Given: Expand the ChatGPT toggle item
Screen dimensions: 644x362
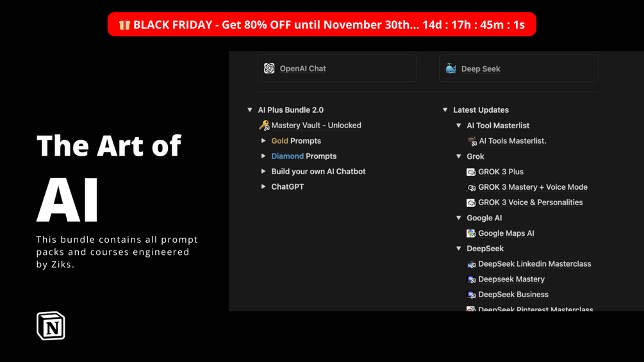Looking at the screenshot, I should 263,187.
